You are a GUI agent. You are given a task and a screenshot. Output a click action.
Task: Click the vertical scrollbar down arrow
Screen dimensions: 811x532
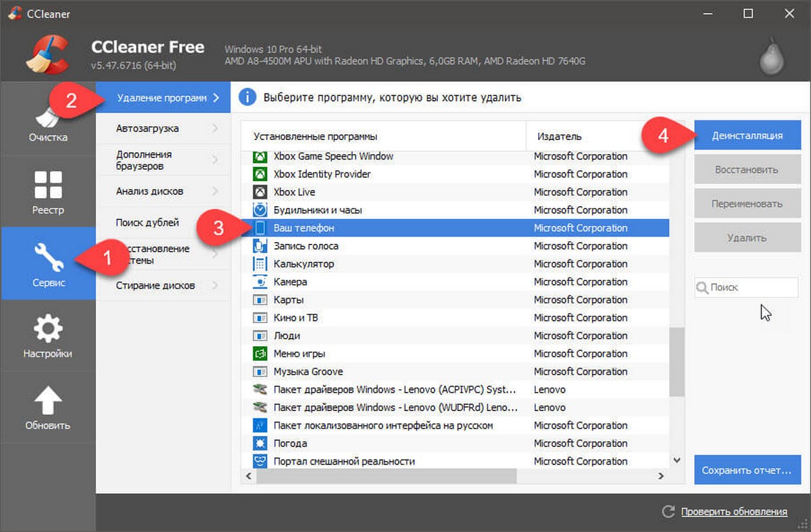coord(677,460)
